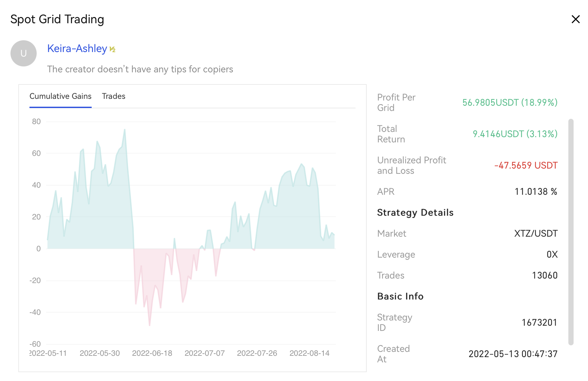Click the Trades count 13060

(x=544, y=275)
